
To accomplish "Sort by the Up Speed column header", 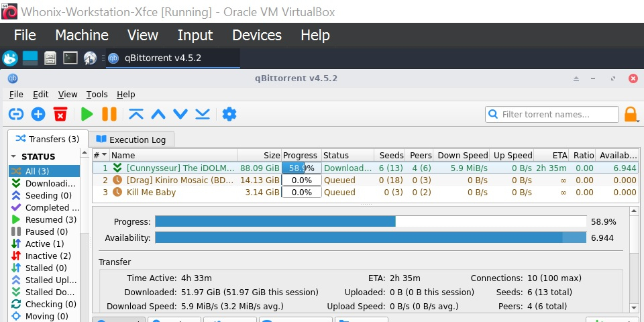I will (x=511, y=155).
